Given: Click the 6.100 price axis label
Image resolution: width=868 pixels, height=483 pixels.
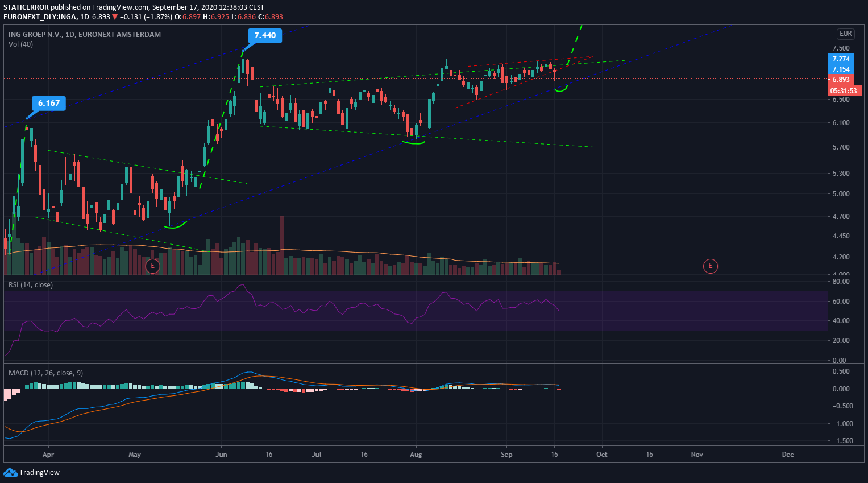Looking at the screenshot, I should 841,123.
